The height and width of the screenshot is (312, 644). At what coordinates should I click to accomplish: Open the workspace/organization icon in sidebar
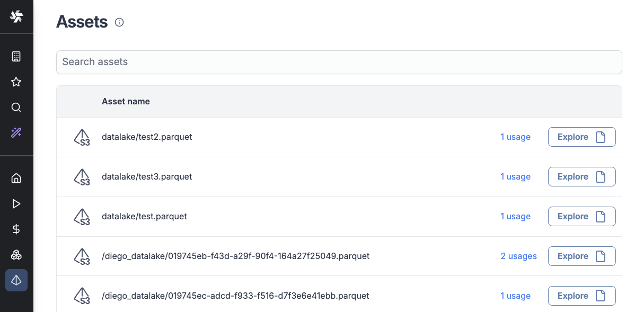click(16, 56)
